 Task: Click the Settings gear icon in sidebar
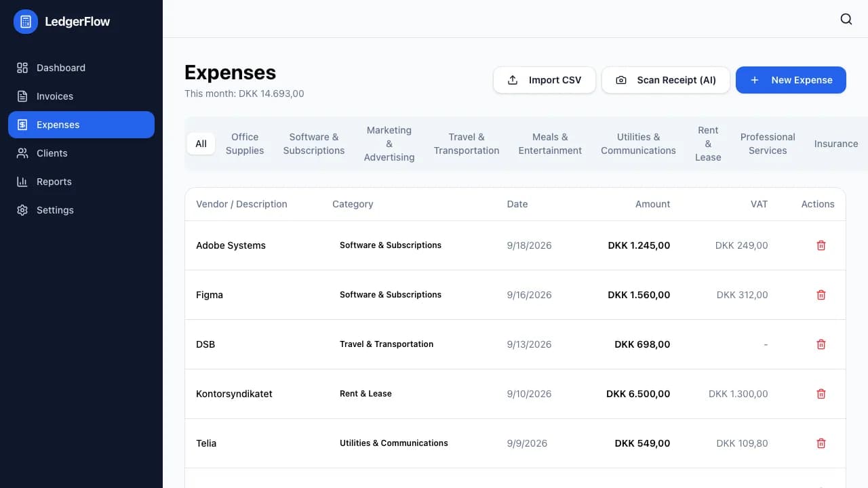[x=22, y=210]
